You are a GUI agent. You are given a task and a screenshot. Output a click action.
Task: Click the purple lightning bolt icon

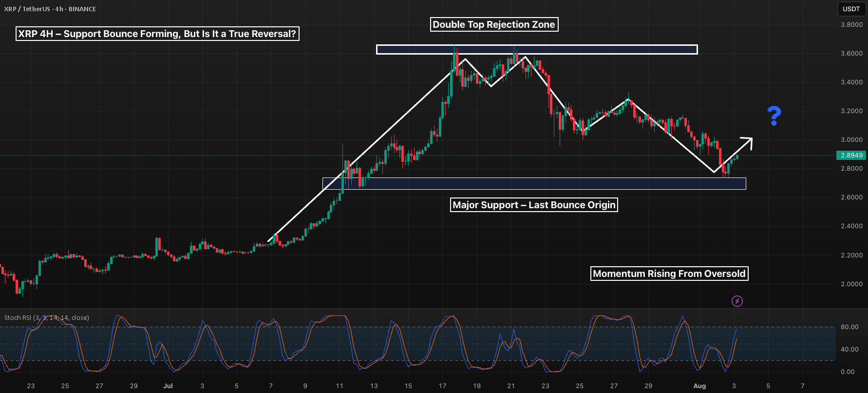[x=737, y=301]
